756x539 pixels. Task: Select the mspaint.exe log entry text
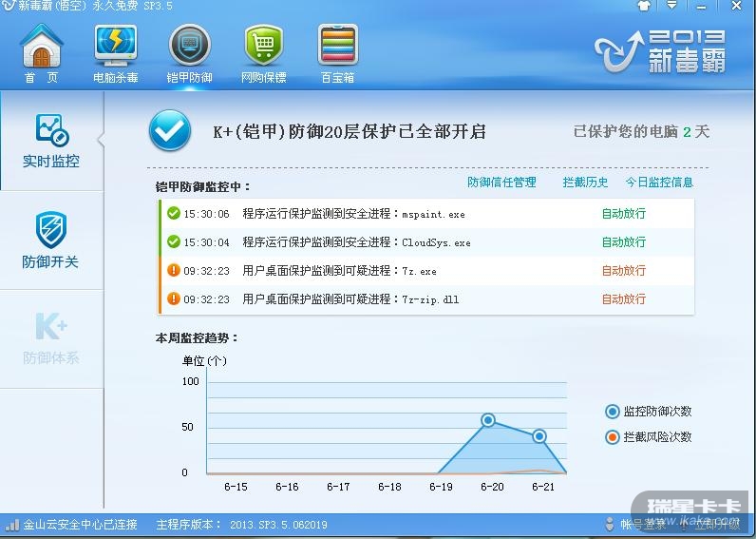354,214
